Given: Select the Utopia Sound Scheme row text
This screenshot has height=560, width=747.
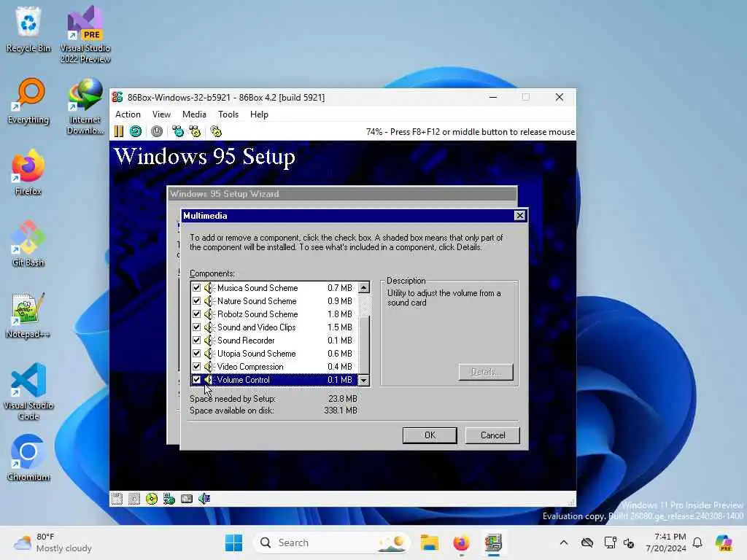Looking at the screenshot, I should click(256, 354).
